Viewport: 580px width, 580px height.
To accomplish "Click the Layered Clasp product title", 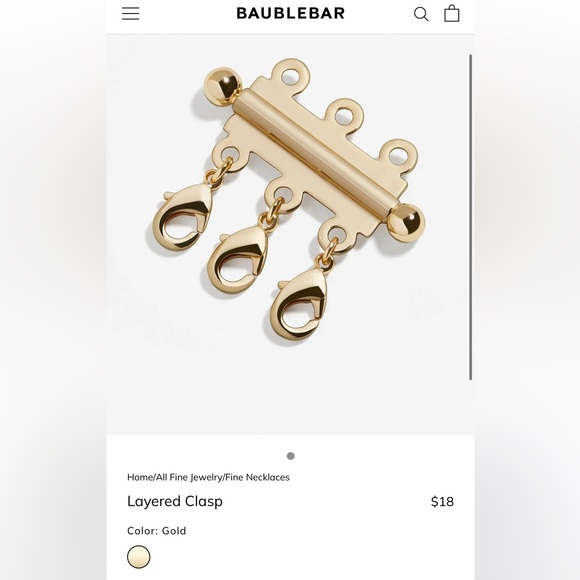I will coord(175,502).
